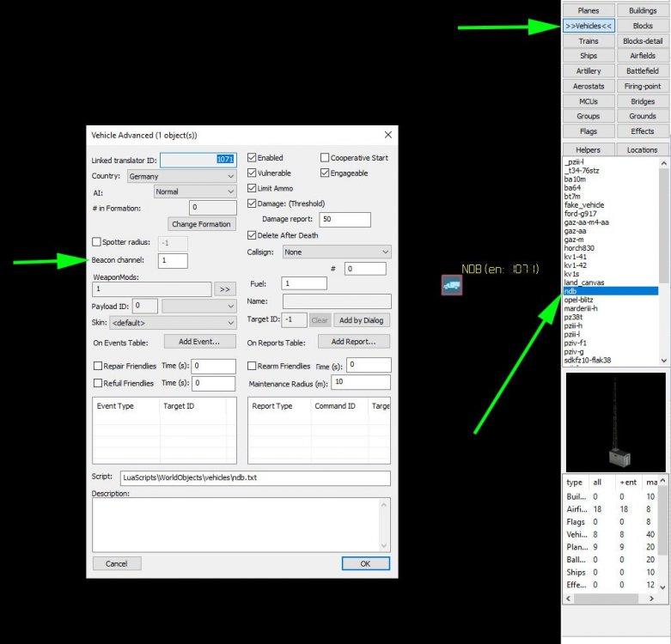The height and width of the screenshot is (644, 671).
Task: Open the Callsign dropdown
Action: pos(337,252)
